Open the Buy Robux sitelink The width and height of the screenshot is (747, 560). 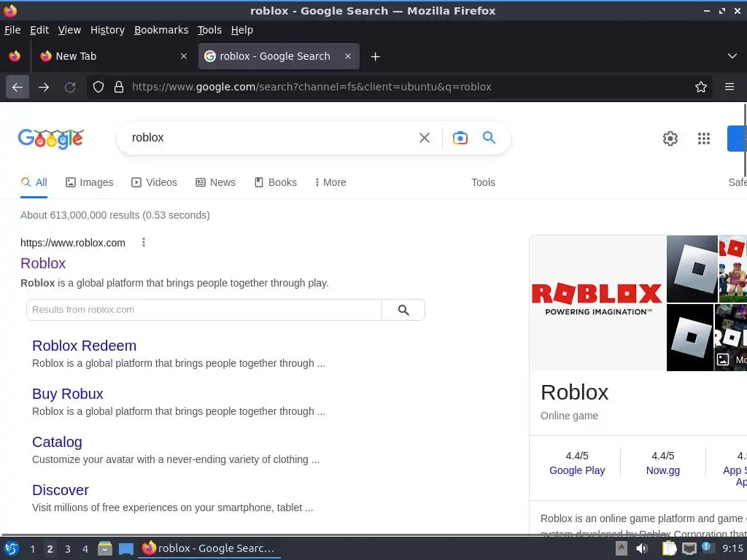click(68, 394)
